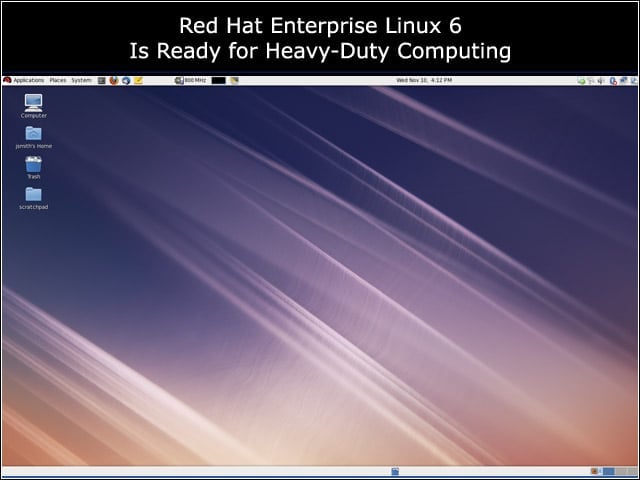
Task: Switch to the first workspace in the switcher
Action: 608,471
